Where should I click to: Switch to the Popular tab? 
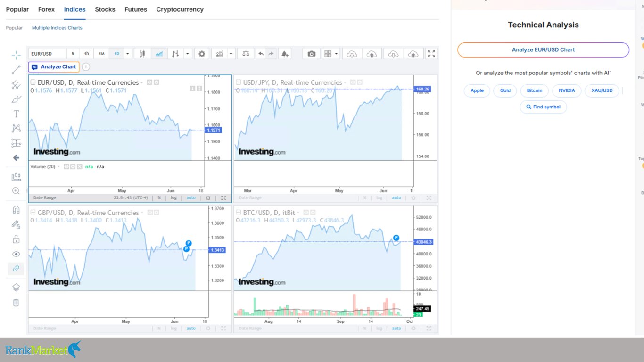tap(17, 9)
